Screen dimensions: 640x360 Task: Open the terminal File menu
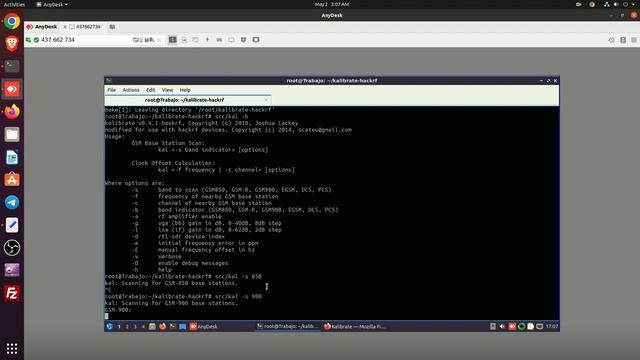point(112,90)
